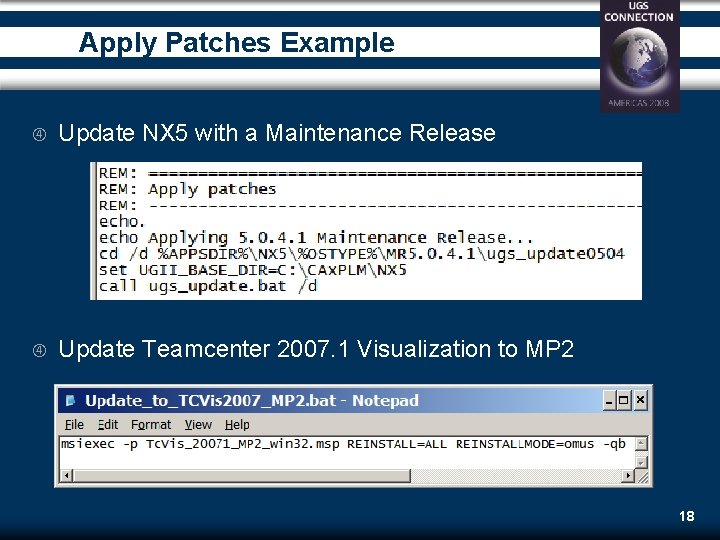
Task: Click 'Update NX5 with a Maintenance Release' bullet
Action: click(277, 133)
